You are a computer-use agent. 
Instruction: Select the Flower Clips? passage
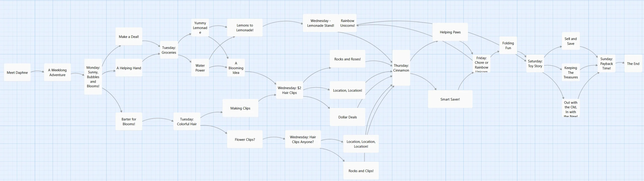pos(245,139)
